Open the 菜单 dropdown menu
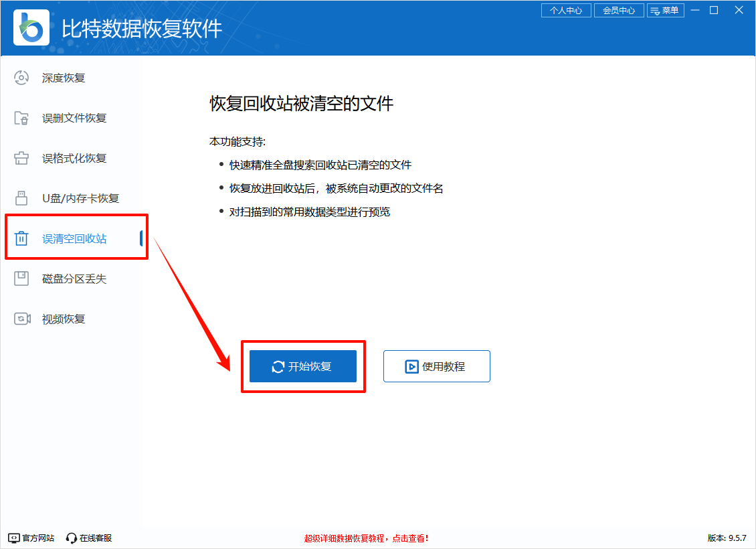Image resolution: width=756 pixels, height=549 pixels. click(x=666, y=10)
